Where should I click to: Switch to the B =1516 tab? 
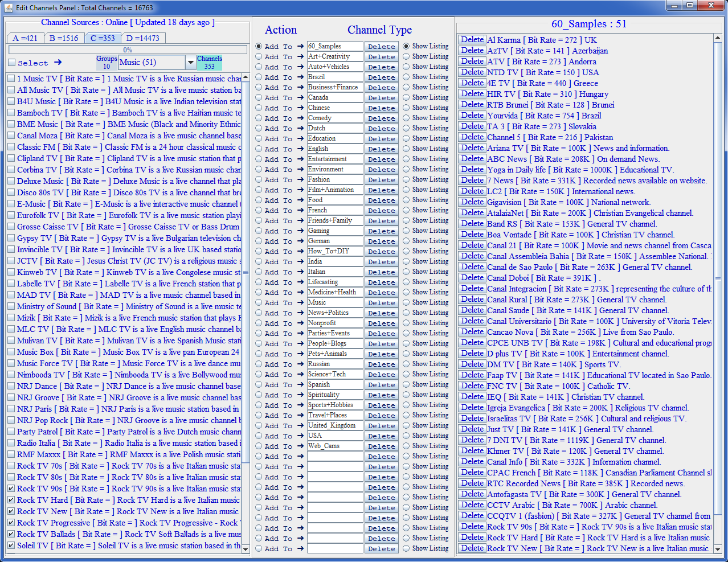pos(64,38)
